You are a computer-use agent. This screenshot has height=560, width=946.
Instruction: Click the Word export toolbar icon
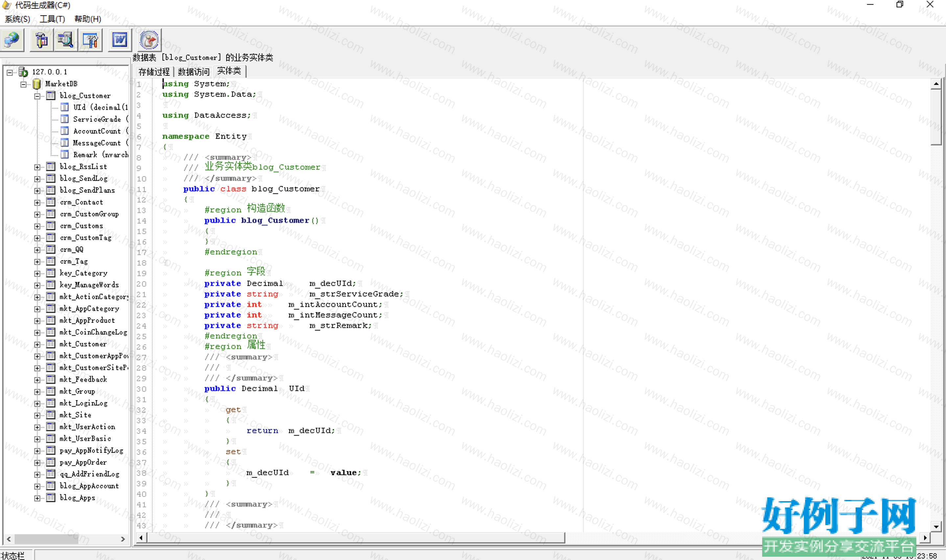coord(120,40)
